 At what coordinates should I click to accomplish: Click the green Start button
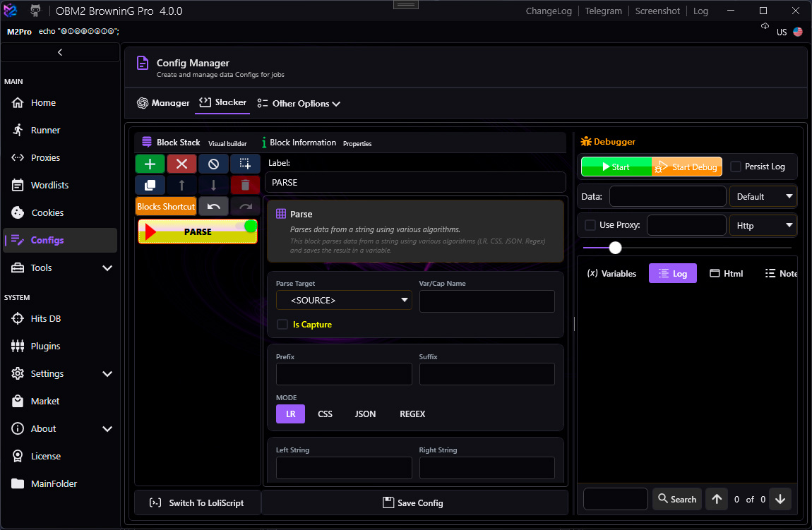[616, 167]
